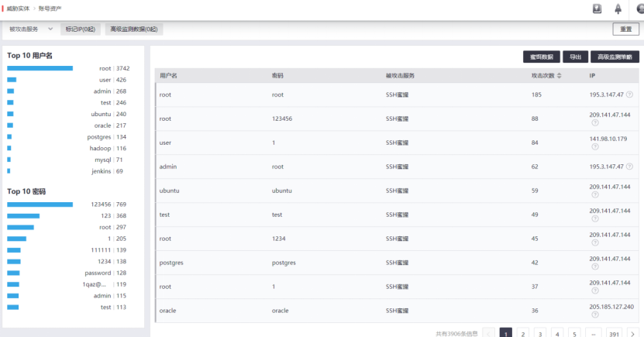Go to page 3 in pagination
644x337 pixels.
540,334
